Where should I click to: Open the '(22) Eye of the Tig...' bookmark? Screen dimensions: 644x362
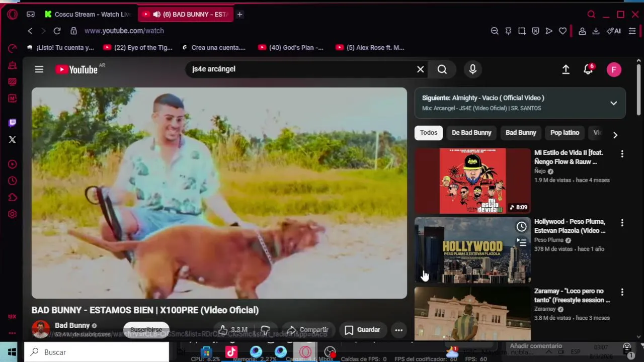coord(138,48)
